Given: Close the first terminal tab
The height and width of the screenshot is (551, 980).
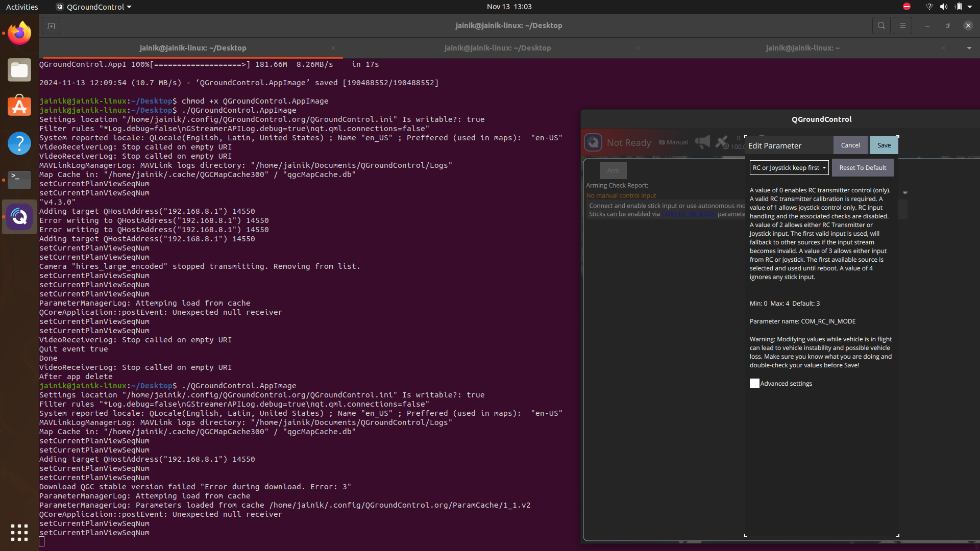Looking at the screenshot, I should pyautogui.click(x=333, y=48).
